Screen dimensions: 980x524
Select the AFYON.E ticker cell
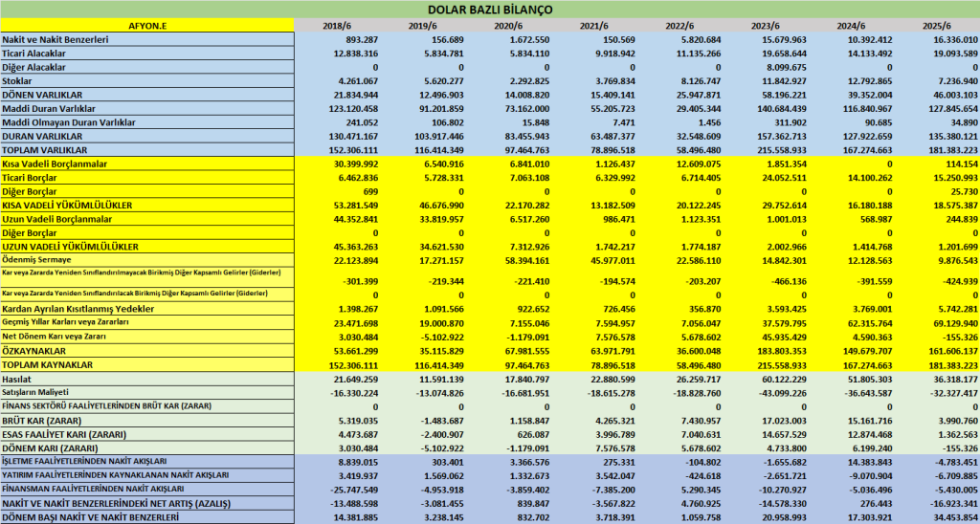(x=146, y=26)
